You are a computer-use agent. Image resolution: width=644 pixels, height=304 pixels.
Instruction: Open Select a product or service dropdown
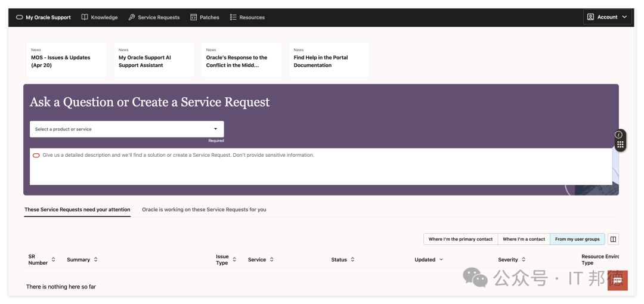coord(127,129)
